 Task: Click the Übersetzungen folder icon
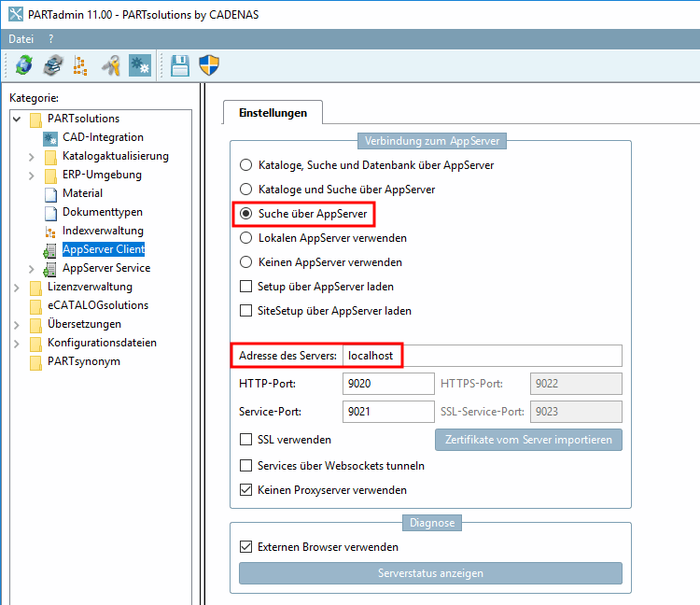click(35, 325)
